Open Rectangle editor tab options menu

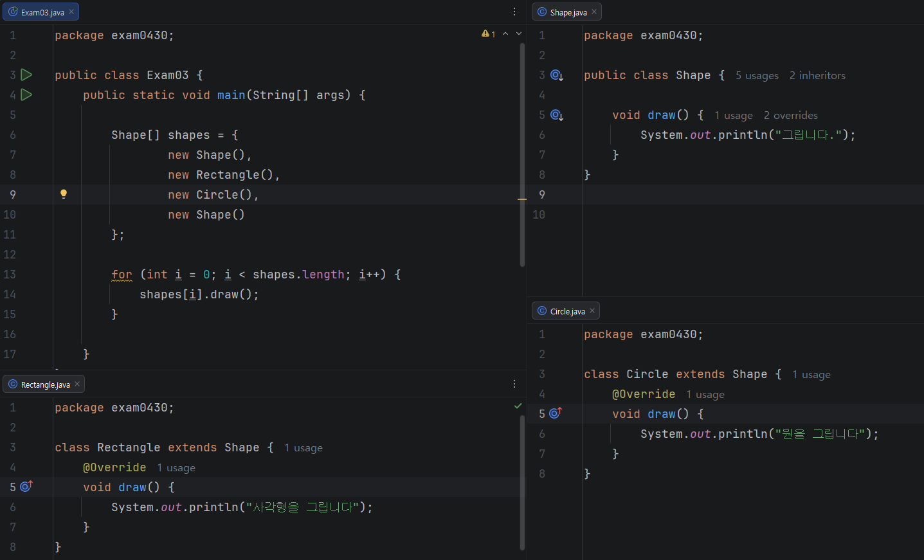tap(514, 384)
